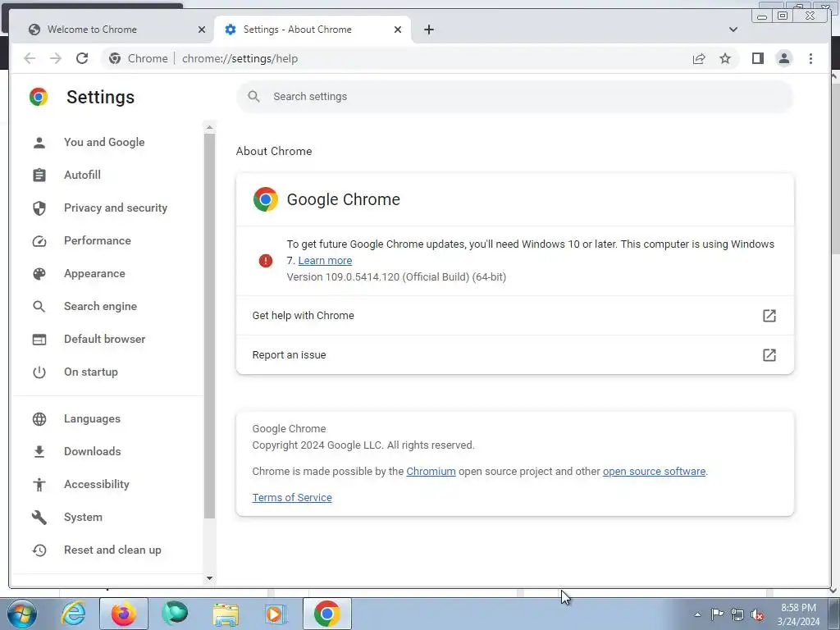The height and width of the screenshot is (630, 840).
Task: Open the green bird app on taskbar
Action: (x=176, y=614)
